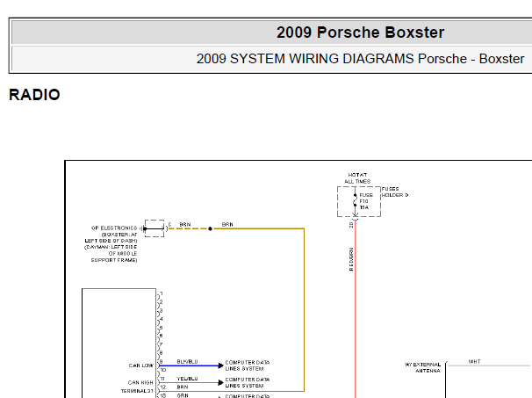Click connector pin number 1
The height and width of the screenshot is (398, 532).
[162, 293]
